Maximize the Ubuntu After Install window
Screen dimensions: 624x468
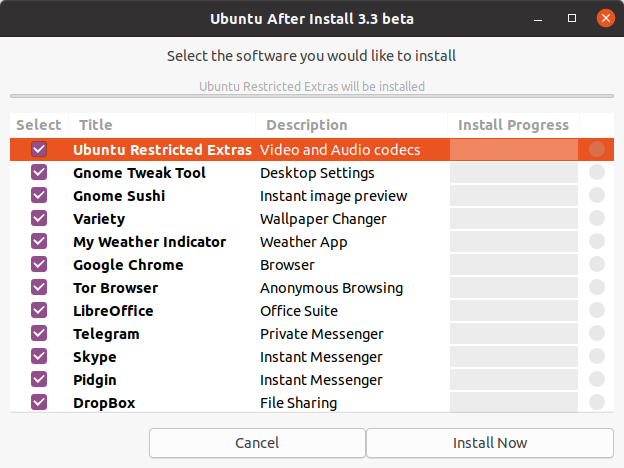click(571, 18)
